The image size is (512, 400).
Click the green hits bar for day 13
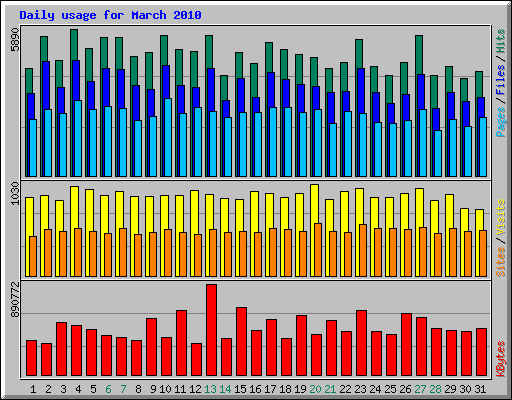209,52
